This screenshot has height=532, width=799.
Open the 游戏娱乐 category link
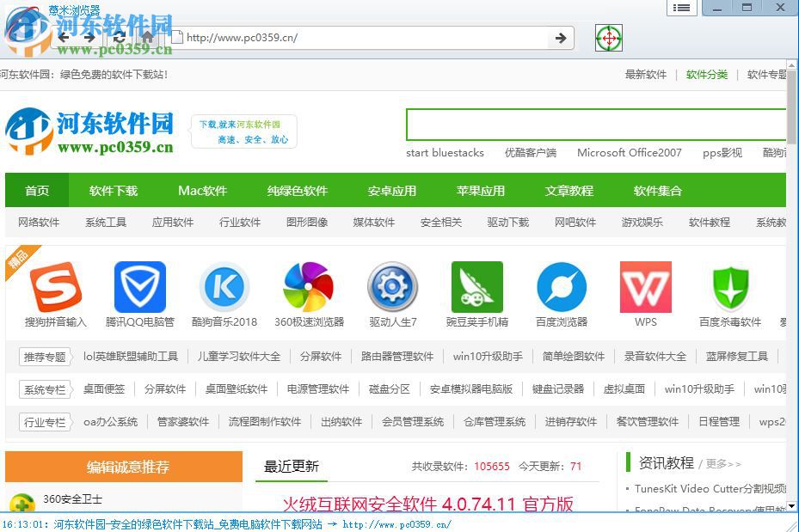[x=642, y=222]
